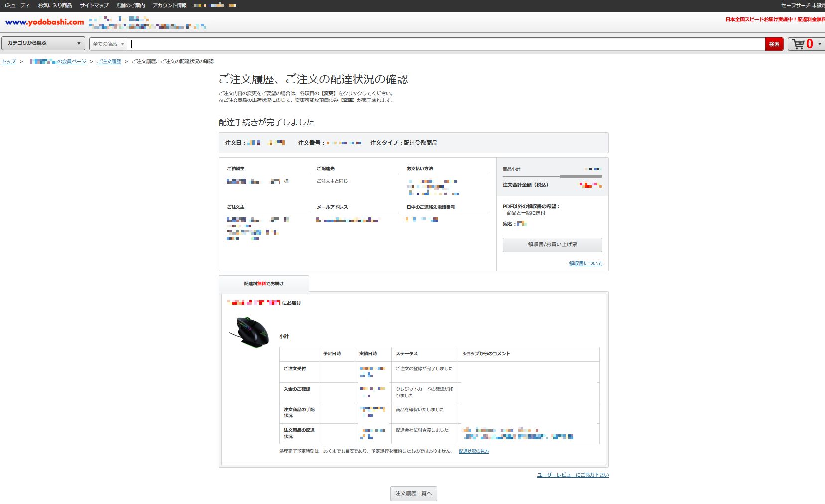The width and height of the screenshot is (825, 504).
Task: Open 店舗のご案内 in top bar
Action: pyautogui.click(x=130, y=5)
